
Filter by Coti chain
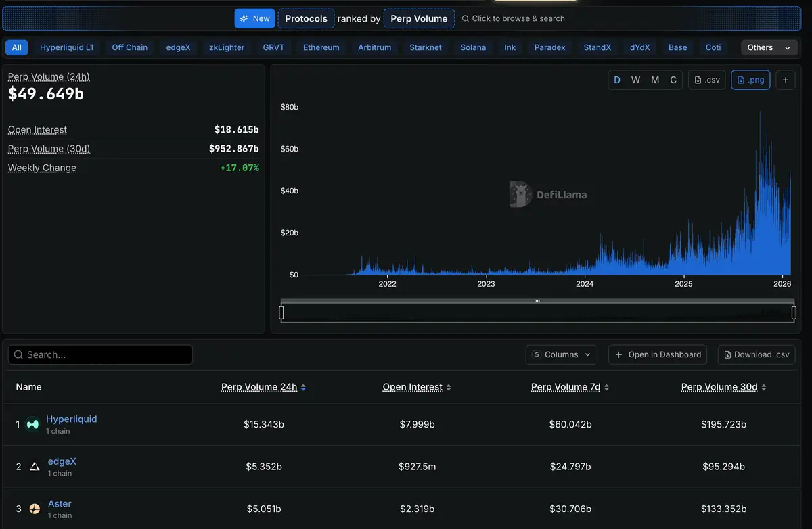tap(713, 47)
